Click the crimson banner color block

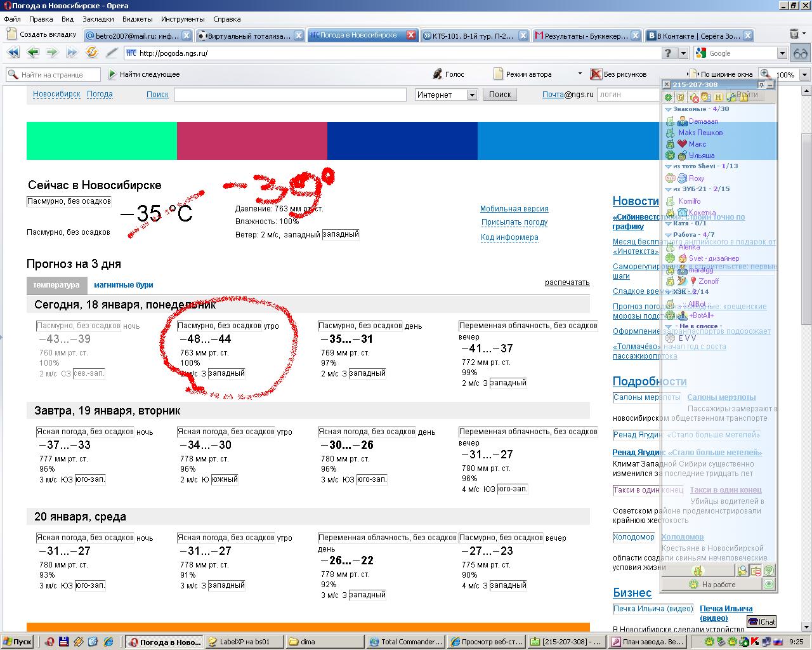tap(252, 141)
